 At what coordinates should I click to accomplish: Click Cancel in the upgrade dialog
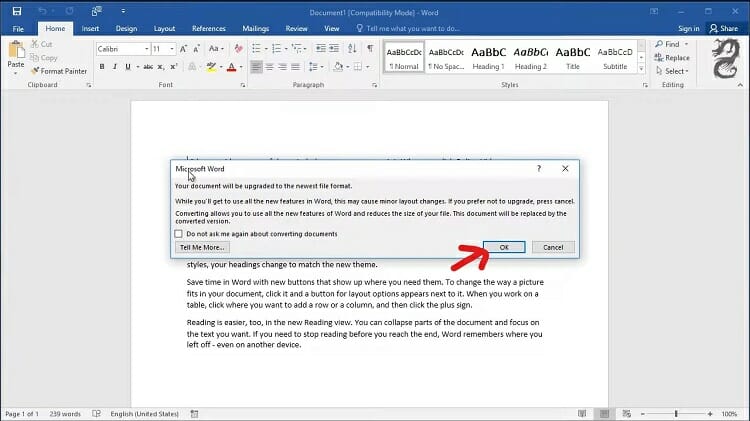click(553, 247)
